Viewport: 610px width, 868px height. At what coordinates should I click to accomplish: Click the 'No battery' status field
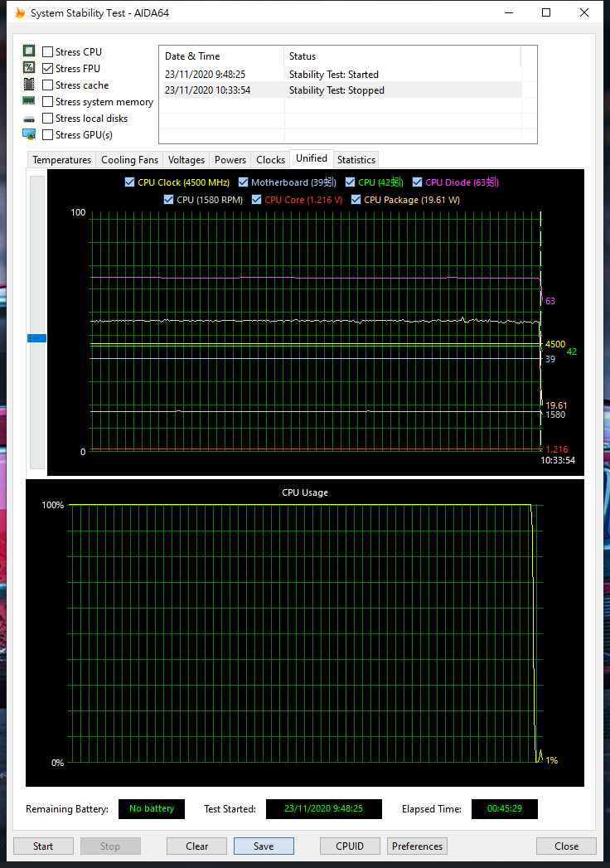152,809
